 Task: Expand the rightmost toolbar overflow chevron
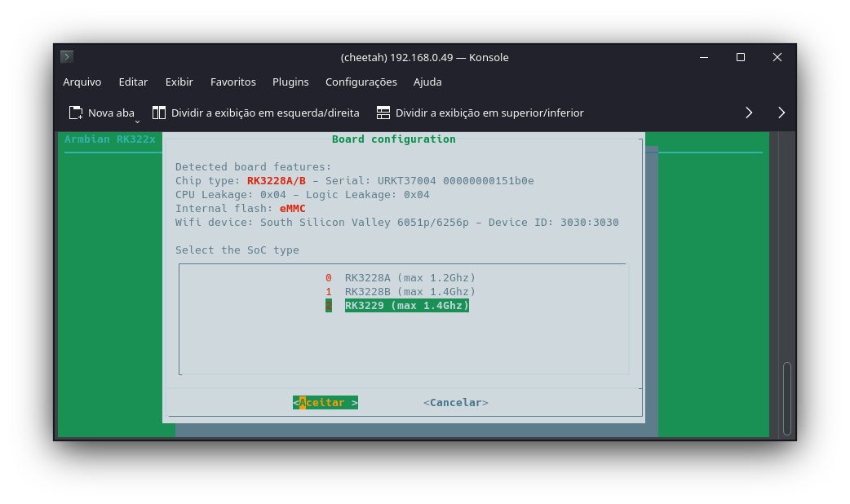781,113
